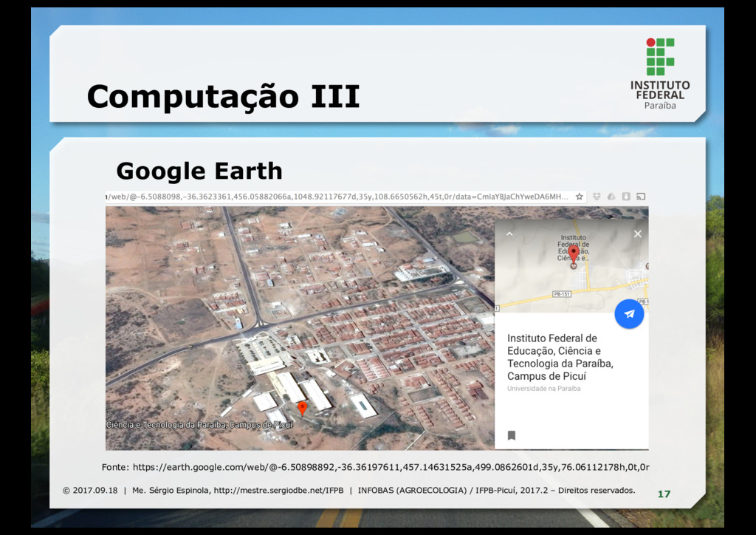Viewport: 756px width, 535px height.
Task: Collapse the info card with the up chevron
Action: (509, 234)
